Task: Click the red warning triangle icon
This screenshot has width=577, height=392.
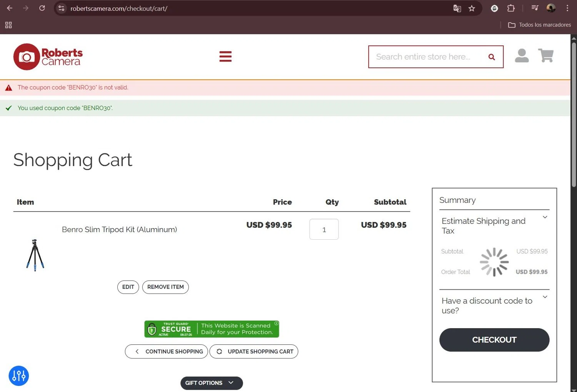Action: (x=8, y=88)
